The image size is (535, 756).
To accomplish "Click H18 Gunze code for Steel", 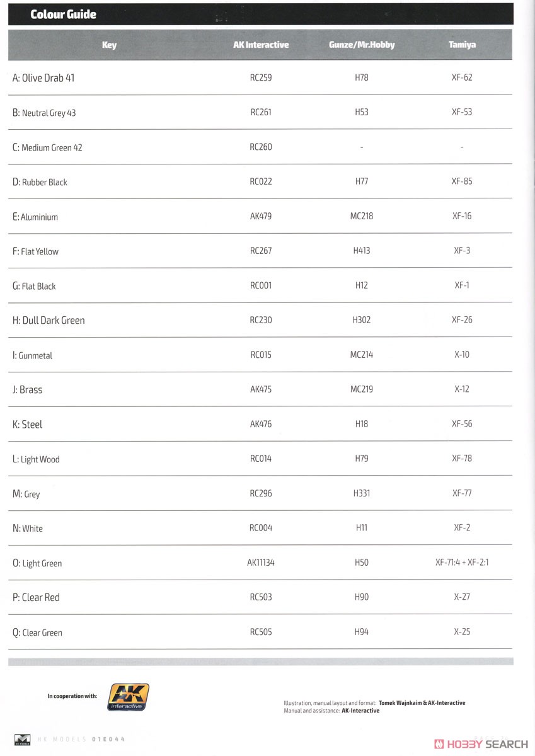I will 362,424.
